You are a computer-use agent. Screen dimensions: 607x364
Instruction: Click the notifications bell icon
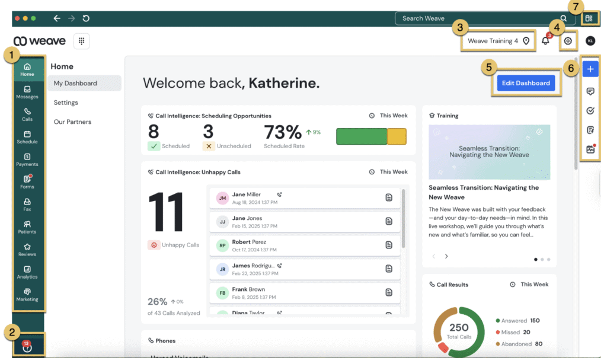click(546, 40)
